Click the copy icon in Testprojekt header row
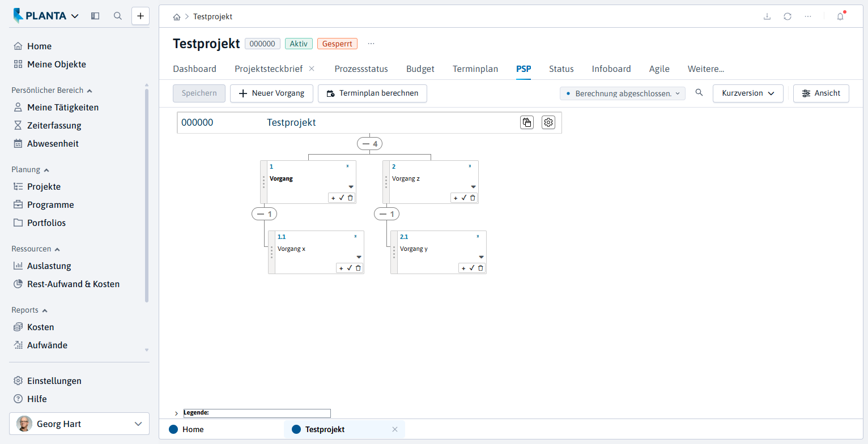The width and height of the screenshot is (868, 444). [x=527, y=122]
